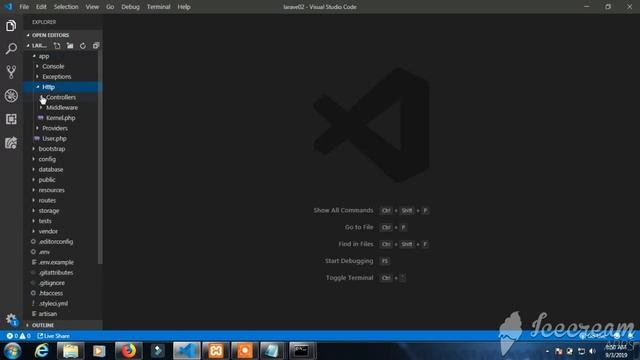640x360 pixels.
Task: Open the Explorer view in activity bar
Action: coord(11,26)
